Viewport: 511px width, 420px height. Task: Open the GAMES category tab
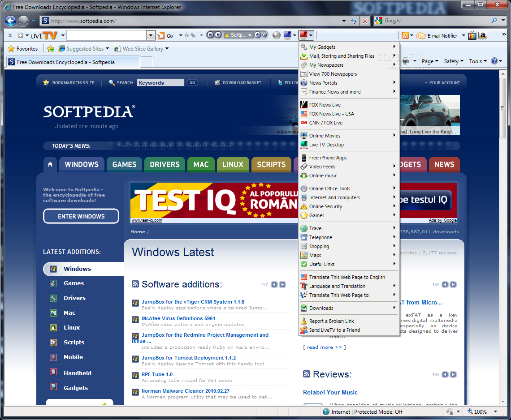pyautogui.click(x=125, y=164)
